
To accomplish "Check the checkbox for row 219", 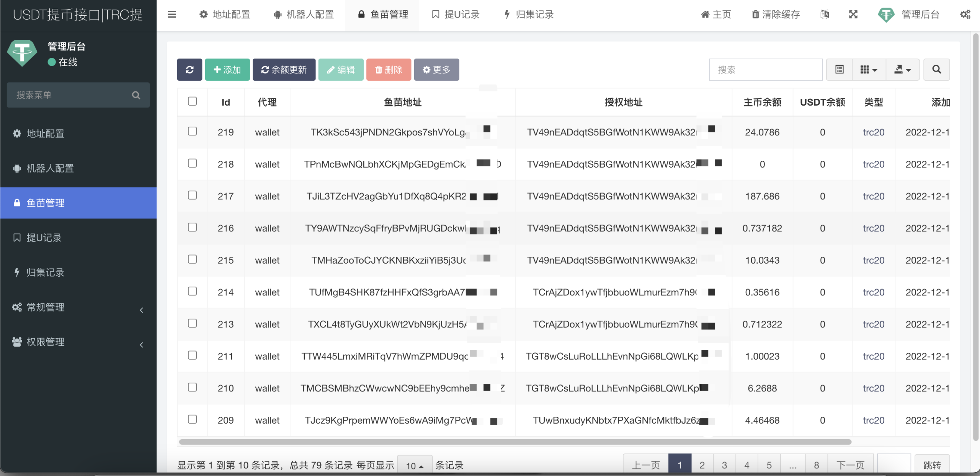I will coord(193,131).
